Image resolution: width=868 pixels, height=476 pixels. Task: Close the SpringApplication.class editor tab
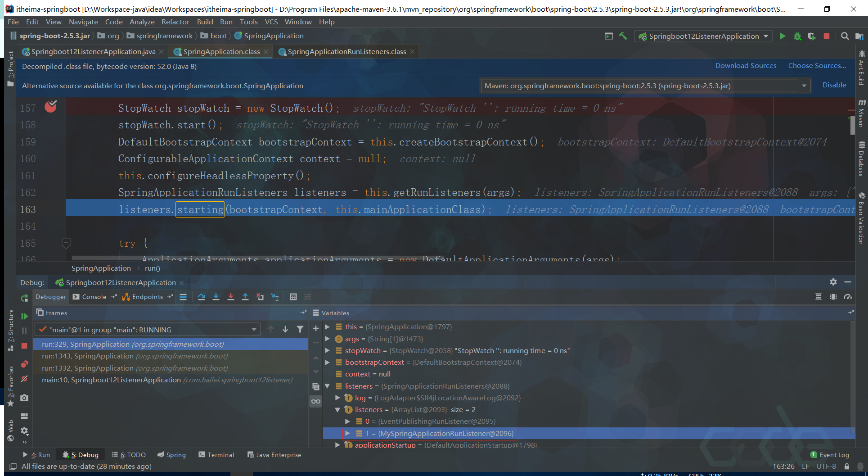tap(266, 52)
